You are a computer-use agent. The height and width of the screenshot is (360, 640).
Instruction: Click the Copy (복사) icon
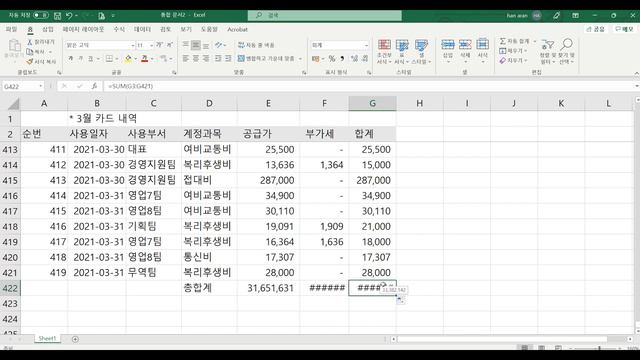tap(29, 52)
